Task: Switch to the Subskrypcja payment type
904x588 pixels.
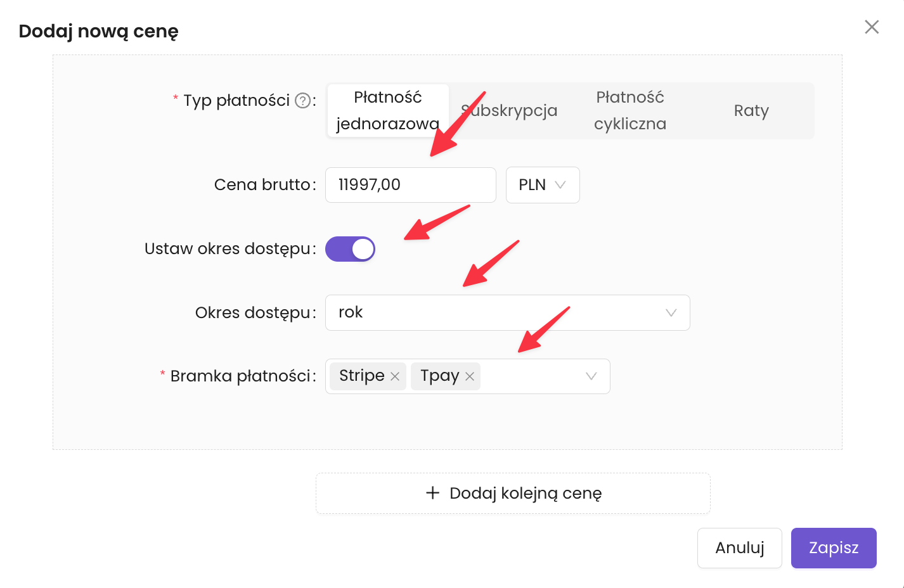Action: pos(510,111)
